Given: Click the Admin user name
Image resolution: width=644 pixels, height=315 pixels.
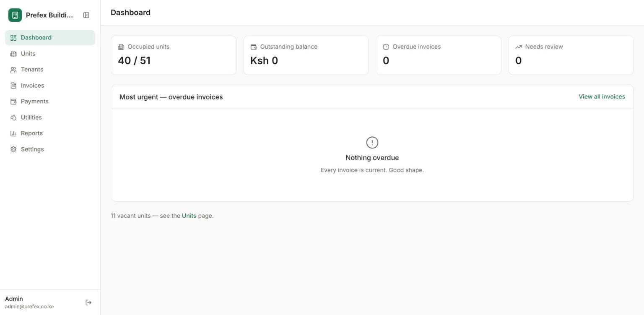Looking at the screenshot, I should [14, 299].
